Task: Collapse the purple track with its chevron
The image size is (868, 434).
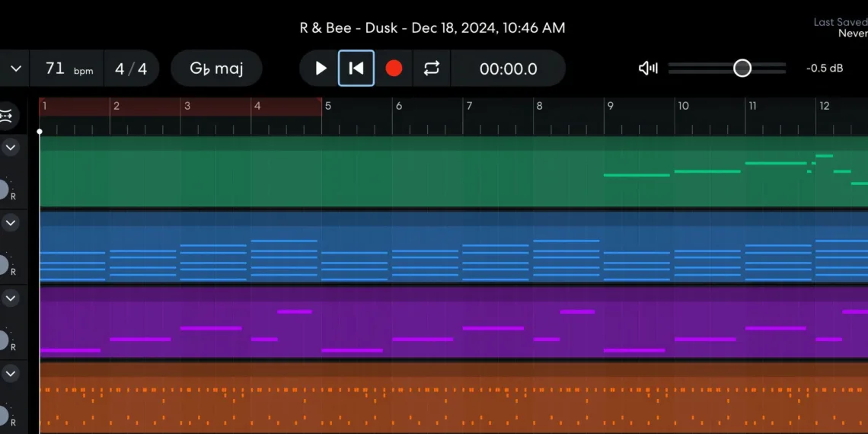Action: 11,298
